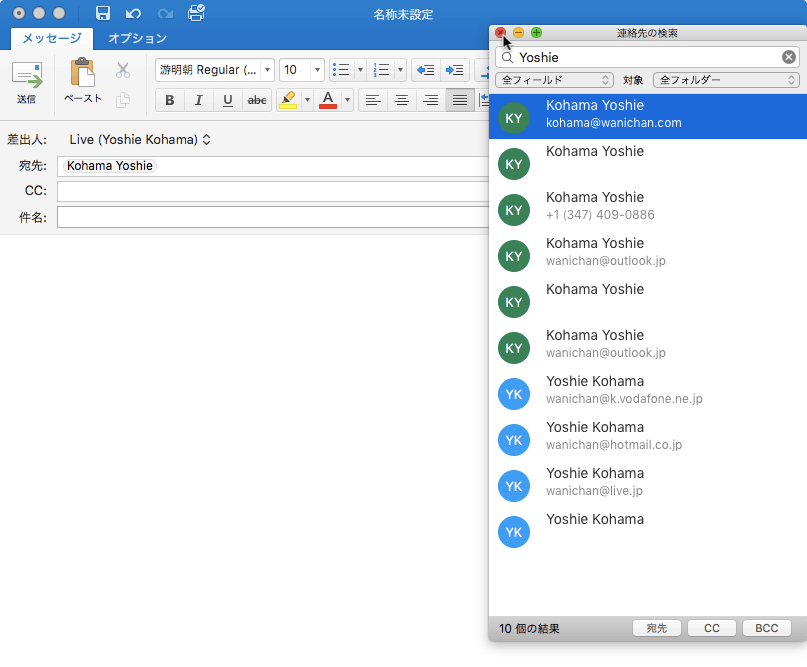Image resolution: width=807 pixels, height=667 pixels.
Task: Center the text alignment
Action: [x=402, y=100]
